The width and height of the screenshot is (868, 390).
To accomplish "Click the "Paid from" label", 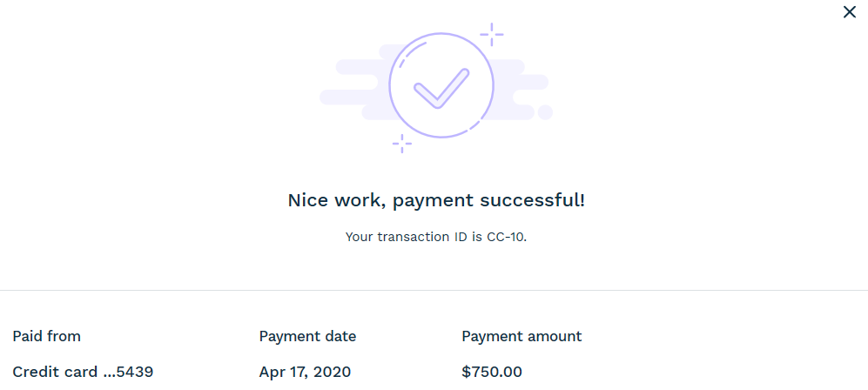I will 47,336.
